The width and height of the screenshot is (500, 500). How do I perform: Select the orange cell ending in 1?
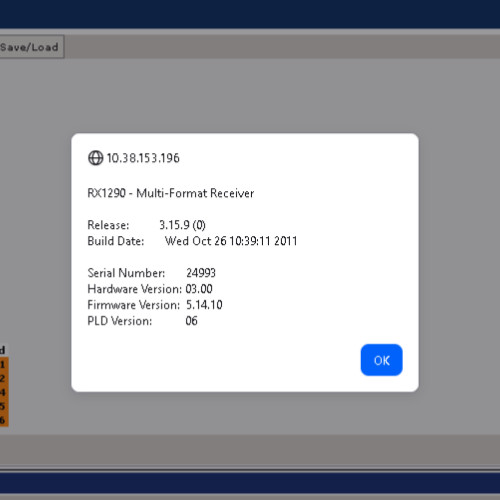click(x=4, y=364)
